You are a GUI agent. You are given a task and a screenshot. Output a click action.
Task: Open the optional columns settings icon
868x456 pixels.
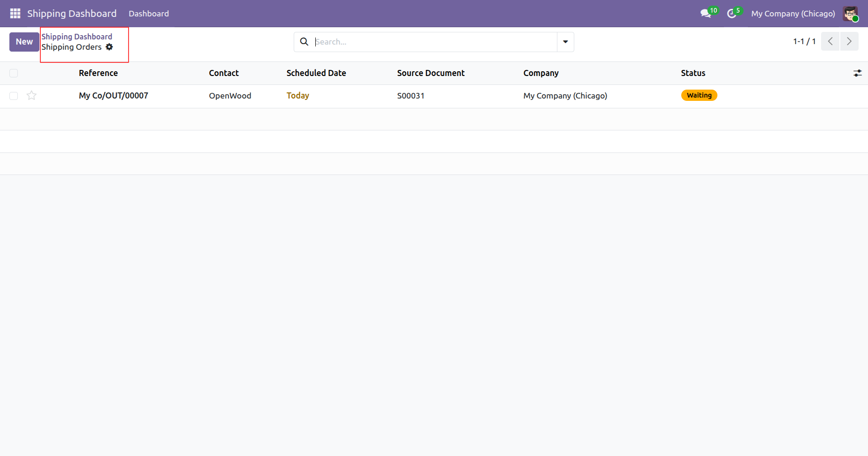pyautogui.click(x=857, y=73)
